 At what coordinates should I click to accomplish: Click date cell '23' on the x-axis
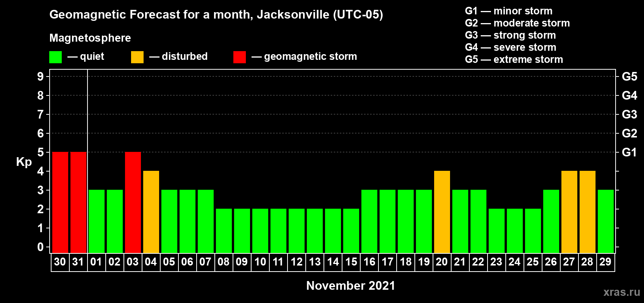pyautogui.click(x=497, y=262)
